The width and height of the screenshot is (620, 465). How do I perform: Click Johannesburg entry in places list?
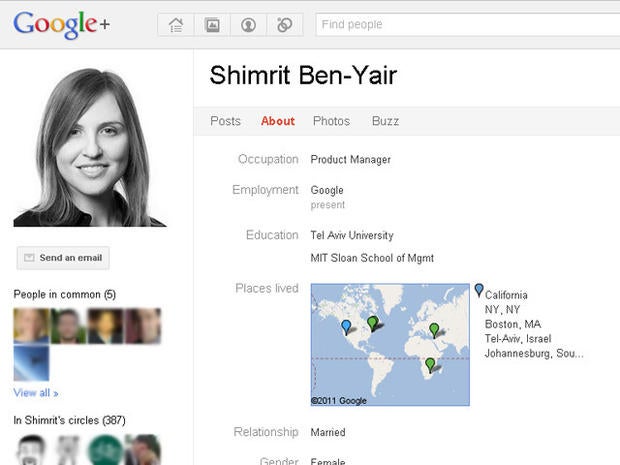[534, 353]
